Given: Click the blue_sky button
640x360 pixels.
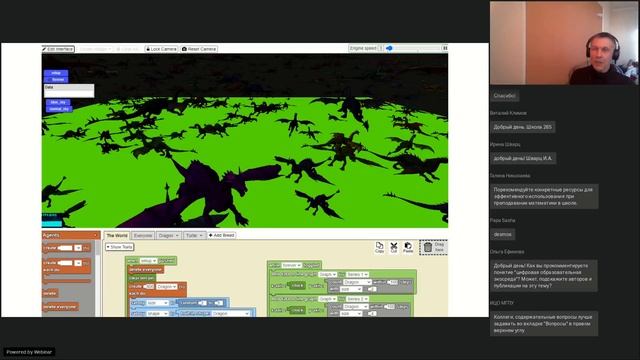Looking at the screenshot, I should click(x=58, y=102).
